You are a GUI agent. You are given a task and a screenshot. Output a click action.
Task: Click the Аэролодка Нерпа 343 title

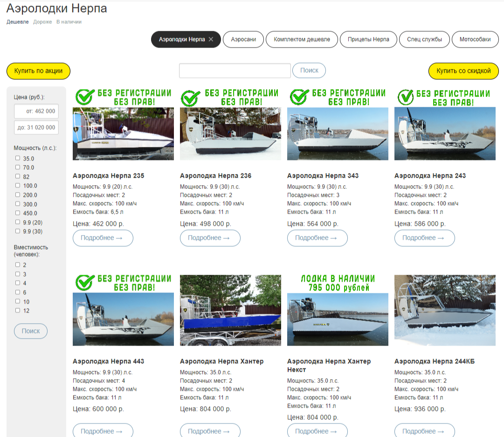323,175
